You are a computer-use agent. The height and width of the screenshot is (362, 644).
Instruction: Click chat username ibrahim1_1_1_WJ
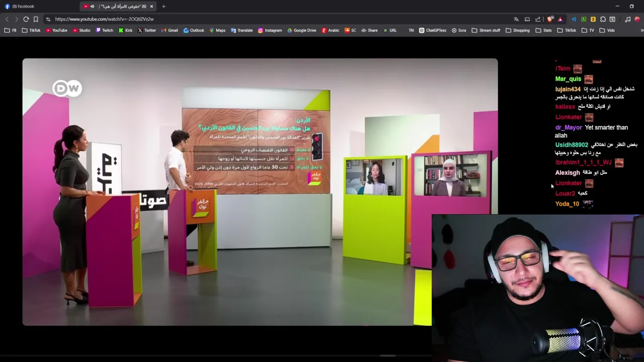tap(583, 162)
